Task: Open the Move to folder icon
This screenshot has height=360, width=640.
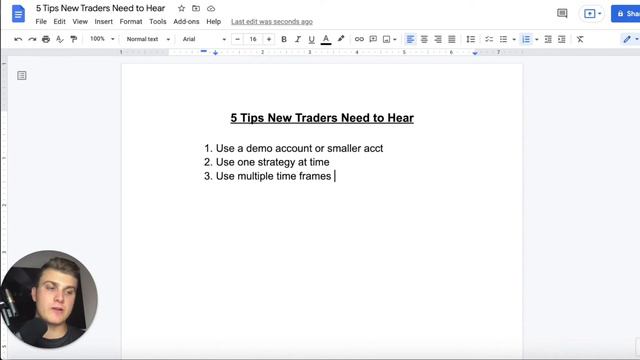Action: (196, 8)
